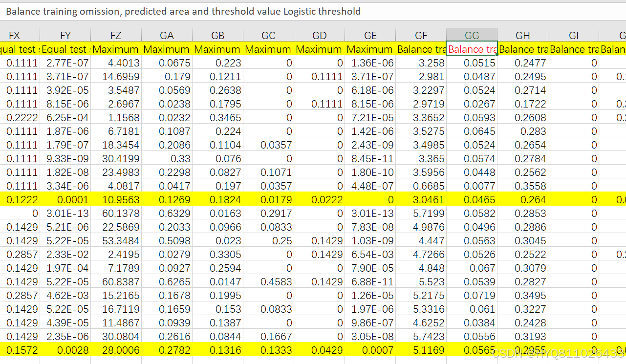Click cell with value 60.1378
This screenshot has height=364, width=626.
[116, 214]
